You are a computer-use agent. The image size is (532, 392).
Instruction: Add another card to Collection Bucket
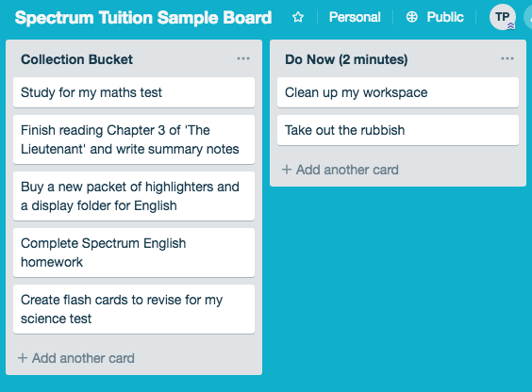click(x=76, y=358)
